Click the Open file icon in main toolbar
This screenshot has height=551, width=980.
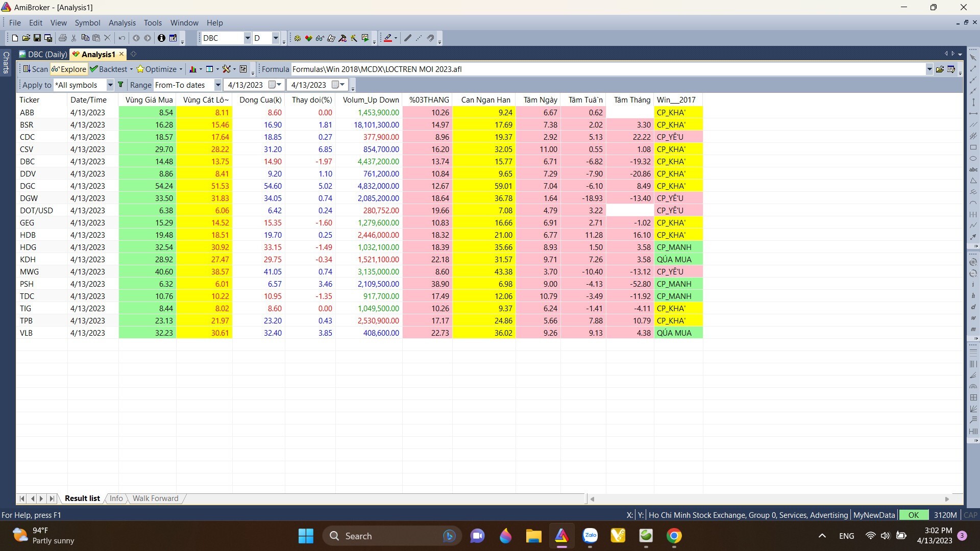pyautogui.click(x=26, y=38)
